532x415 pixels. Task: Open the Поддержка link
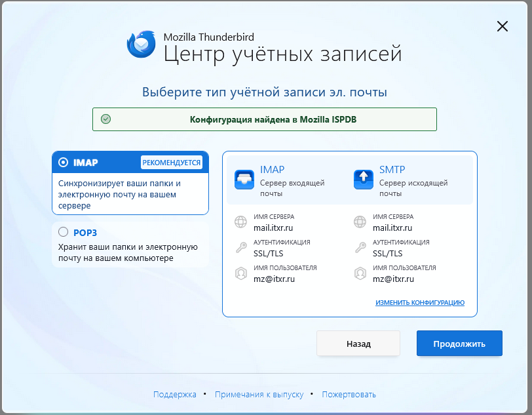[175, 395]
